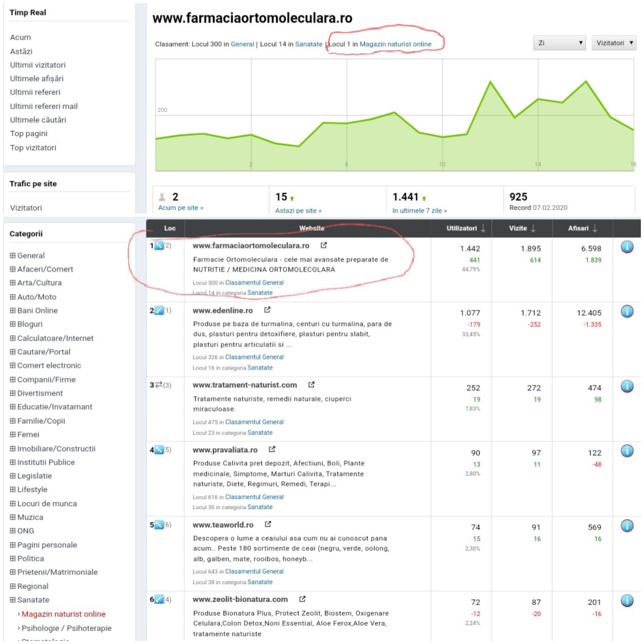Expand the Auto/Moto category
Image resolution: width=644 pixels, height=644 pixels.
click(13, 297)
